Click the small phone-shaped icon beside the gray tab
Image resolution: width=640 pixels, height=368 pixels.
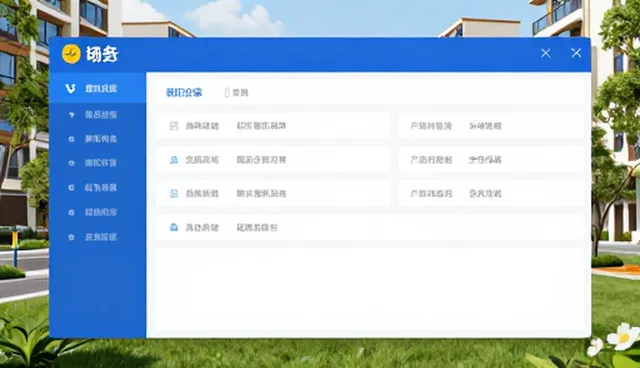227,93
